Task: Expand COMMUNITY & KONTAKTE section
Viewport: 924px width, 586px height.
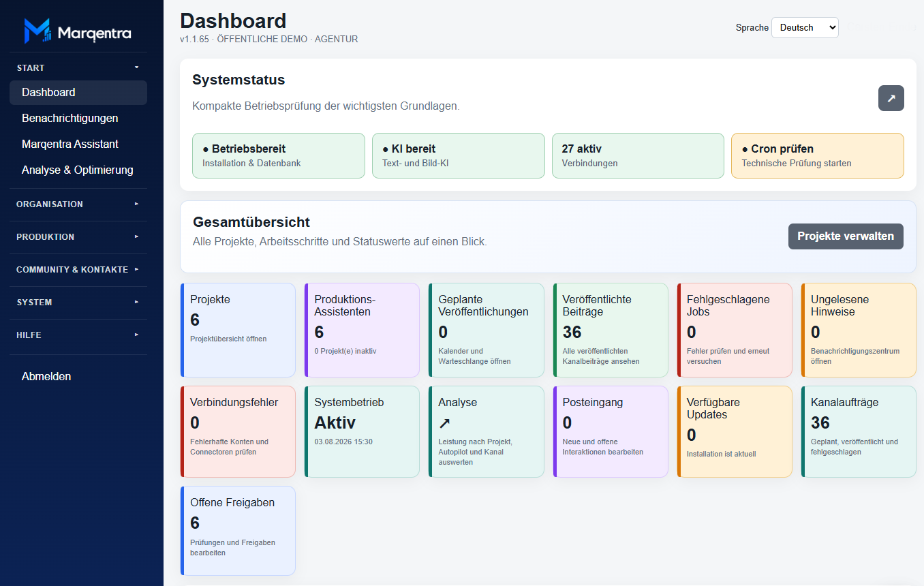Action: point(78,269)
